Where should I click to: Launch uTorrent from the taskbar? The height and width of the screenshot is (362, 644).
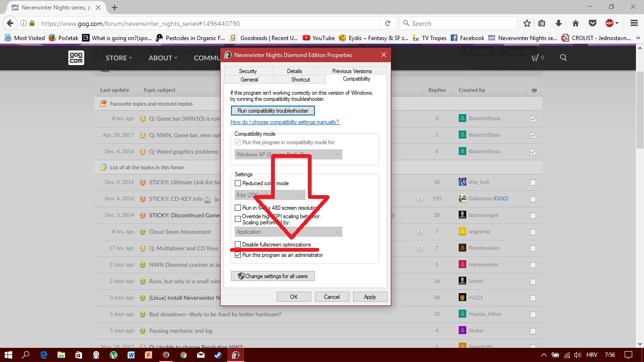pos(114,355)
